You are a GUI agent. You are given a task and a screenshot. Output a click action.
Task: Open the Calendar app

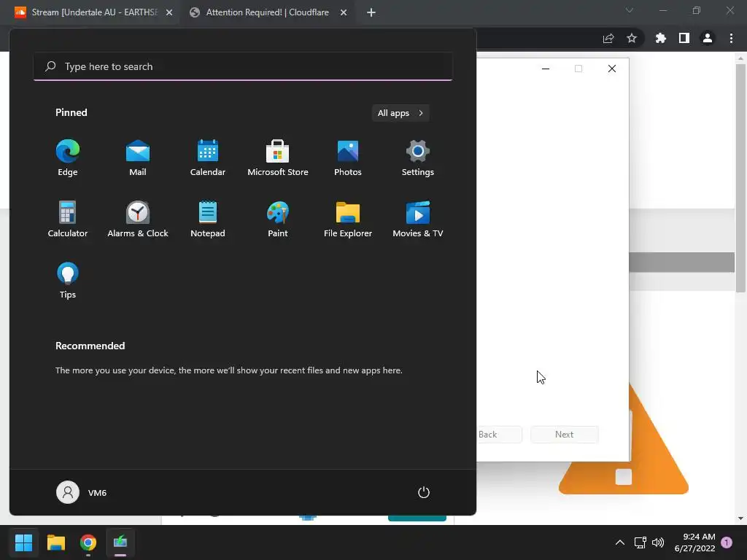208,158
